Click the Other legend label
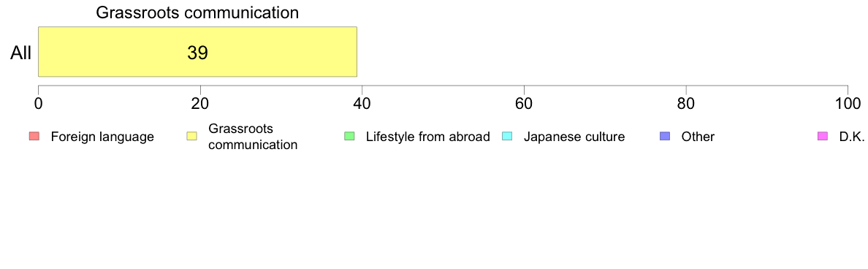868x269 pixels. [x=698, y=137]
